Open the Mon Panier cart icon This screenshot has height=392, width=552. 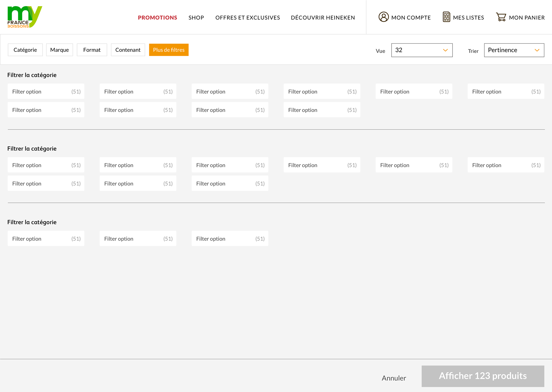pyautogui.click(x=501, y=17)
